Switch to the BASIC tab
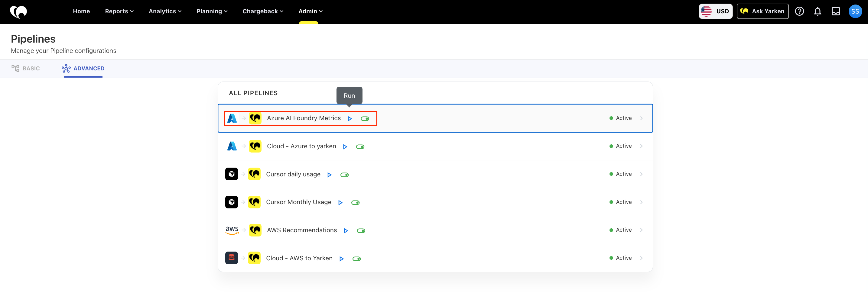The height and width of the screenshot is (299, 868). pyautogui.click(x=26, y=68)
